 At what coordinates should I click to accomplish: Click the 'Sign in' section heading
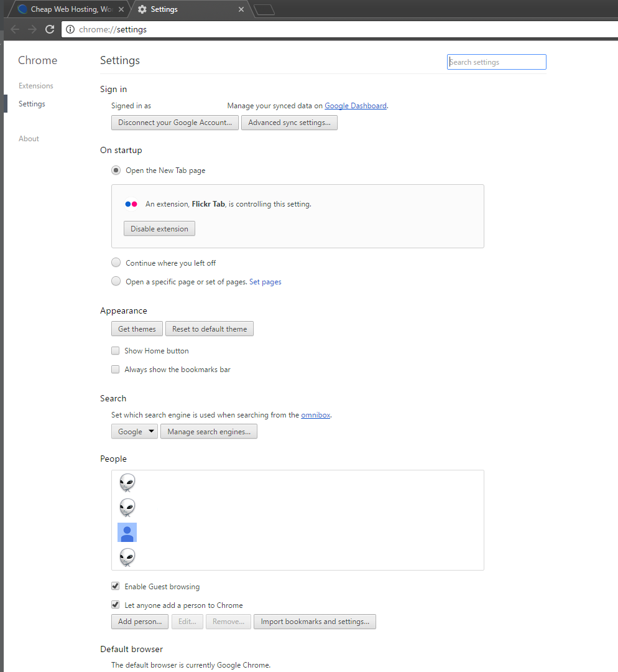114,89
